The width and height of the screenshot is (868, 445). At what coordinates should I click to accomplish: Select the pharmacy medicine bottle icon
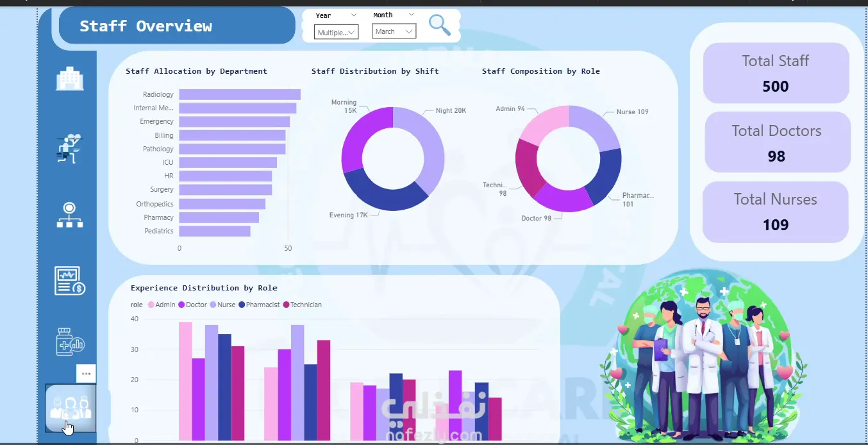70,342
